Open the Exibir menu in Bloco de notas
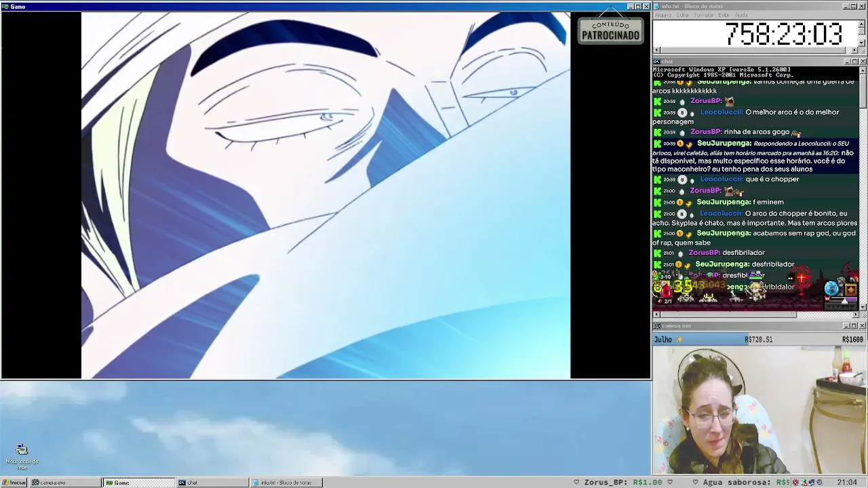The image size is (868, 488). (724, 15)
